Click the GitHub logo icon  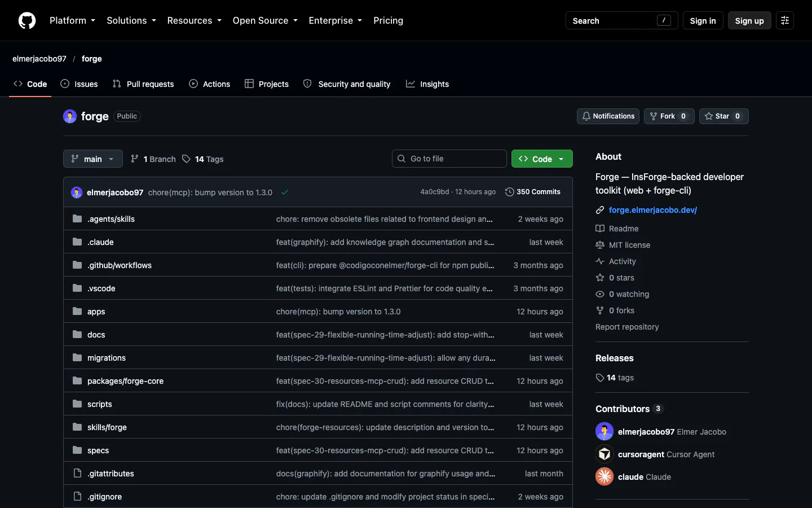click(27, 20)
